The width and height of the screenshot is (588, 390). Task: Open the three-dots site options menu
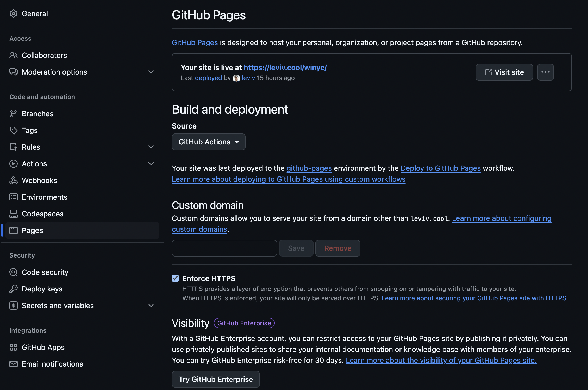tap(546, 72)
